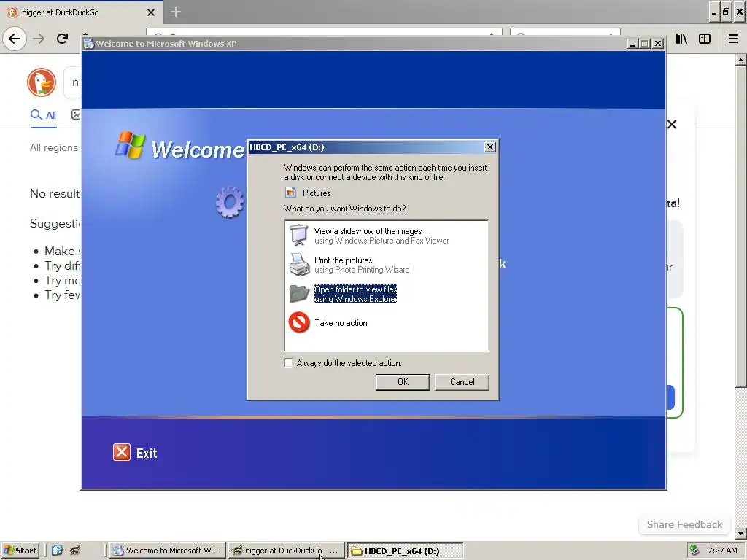Switch to DuckDuckGo browser taskbar button
The image size is (747, 560).
[x=286, y=551]
